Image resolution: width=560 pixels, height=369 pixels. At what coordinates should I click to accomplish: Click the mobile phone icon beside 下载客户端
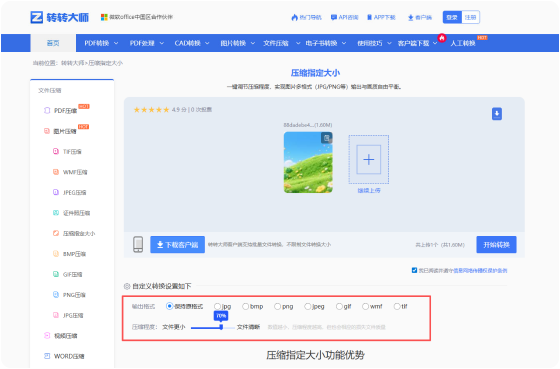(x=138, y=245)
